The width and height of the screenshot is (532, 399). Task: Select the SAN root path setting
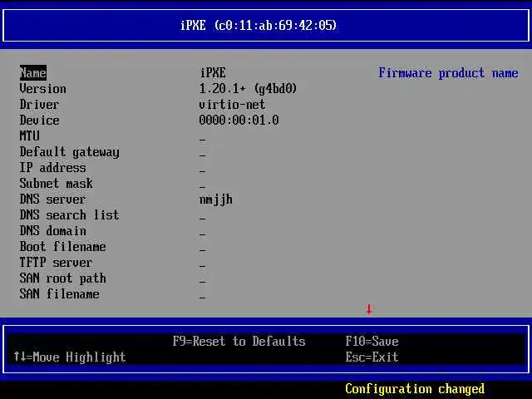[63, 278]
